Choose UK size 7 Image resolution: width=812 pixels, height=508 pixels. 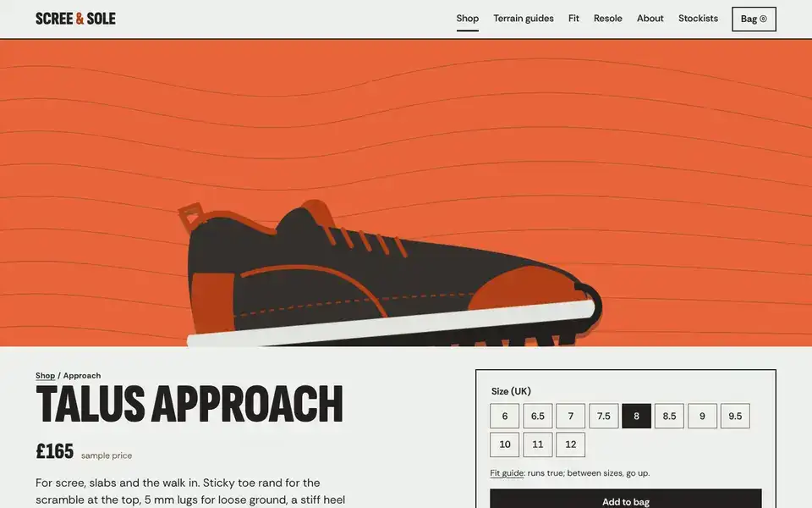coord(571,416)
